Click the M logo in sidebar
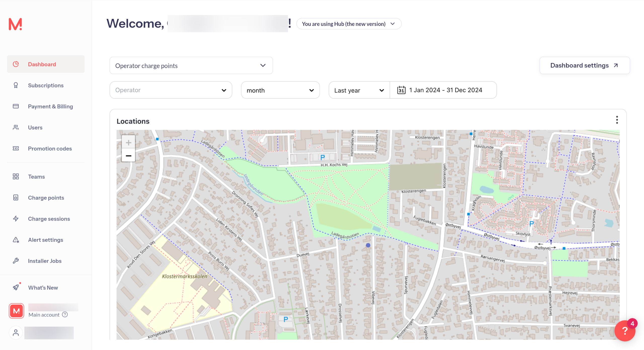Viewport: 644px width, 350px height. click(15, 24)
